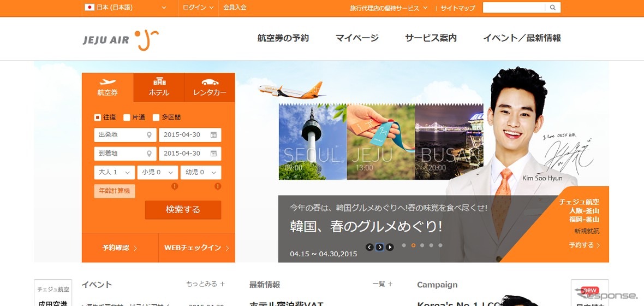Screen dimensions: 644x306
Task: Click the search magnifier icon in header
Action: tap(553, 8)
